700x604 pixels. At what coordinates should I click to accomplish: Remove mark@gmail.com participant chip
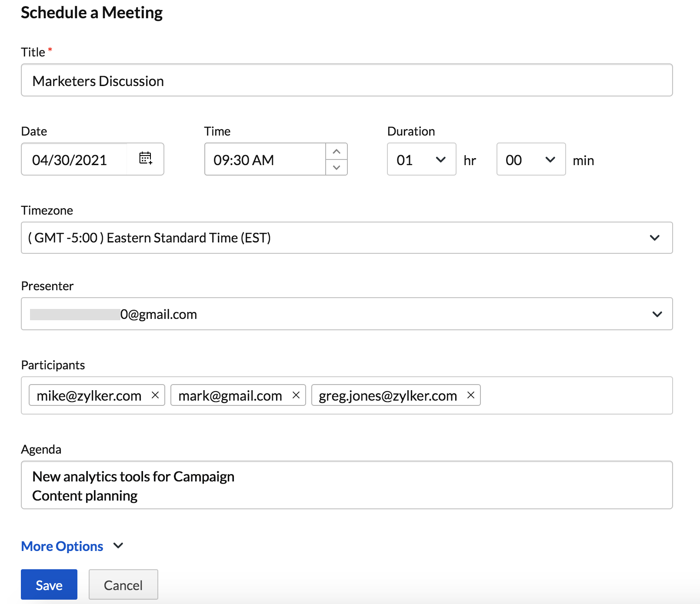click(296, 395)
